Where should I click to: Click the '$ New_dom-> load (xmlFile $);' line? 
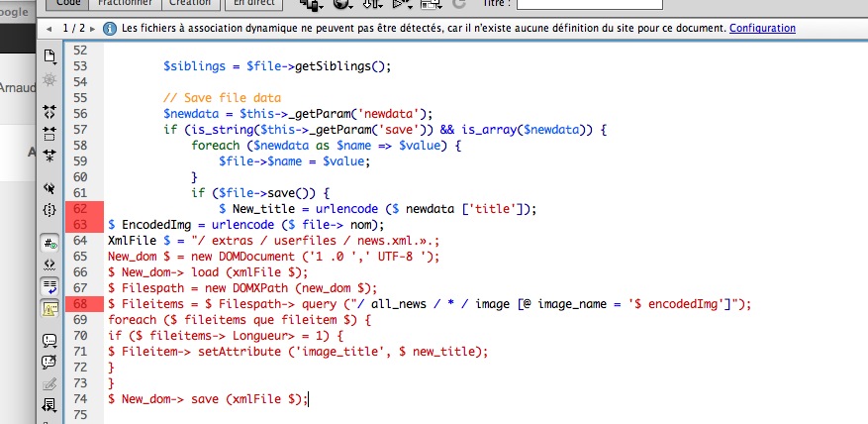pos(208,272)
